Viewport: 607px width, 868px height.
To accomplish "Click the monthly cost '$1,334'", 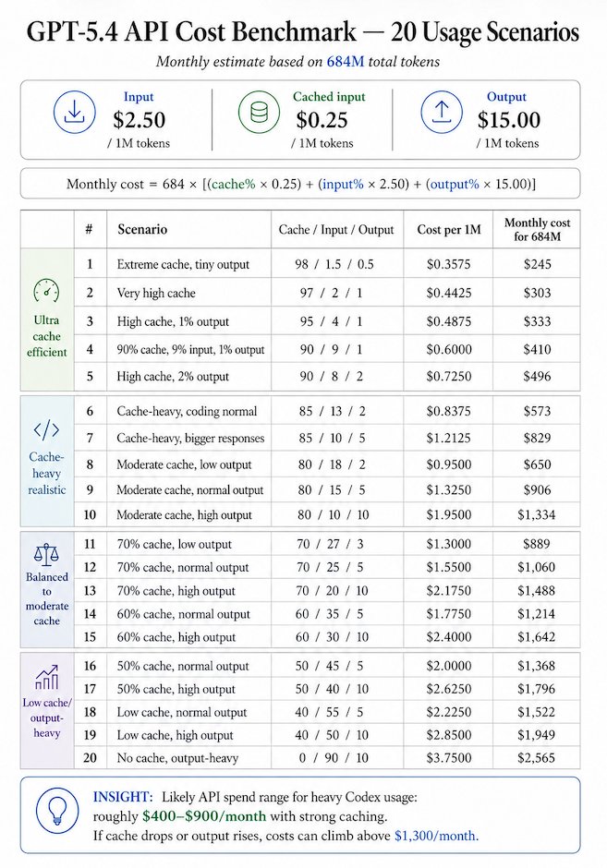I will point(536,515).
